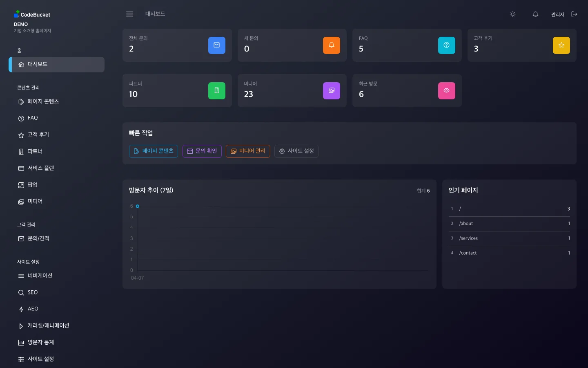Screen dimensions: 588x368
Task: Click the 문의 확인 quick action button
Action: pyautogui.click(x=202, y=151)
